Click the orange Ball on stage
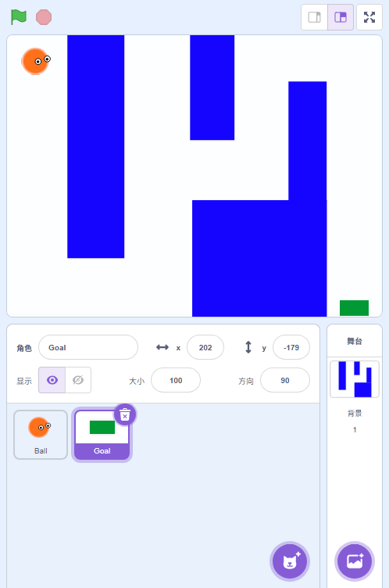Viewport: 389px width, 588px height. pyautogui.click(x=36, y=61)
